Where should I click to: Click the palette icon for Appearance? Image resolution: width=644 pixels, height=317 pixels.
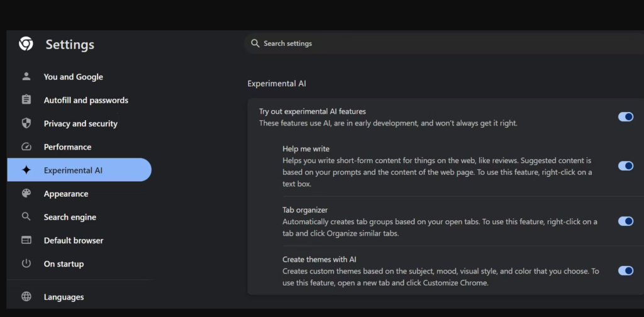tap(26, 193)
